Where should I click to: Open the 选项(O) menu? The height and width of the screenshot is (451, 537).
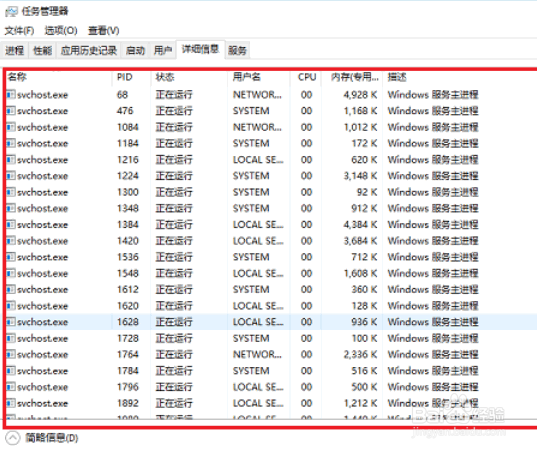[x=61, y=31]
